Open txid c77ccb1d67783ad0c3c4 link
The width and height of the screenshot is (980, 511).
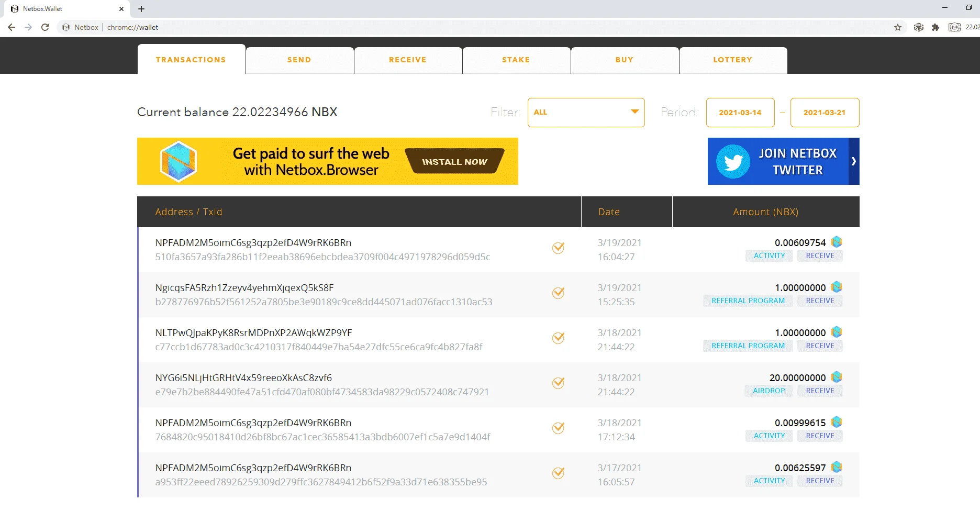[x=319, y=347]
